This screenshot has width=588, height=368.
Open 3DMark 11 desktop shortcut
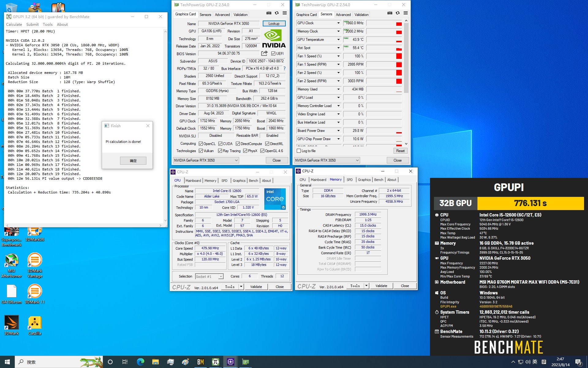(35, 294)
